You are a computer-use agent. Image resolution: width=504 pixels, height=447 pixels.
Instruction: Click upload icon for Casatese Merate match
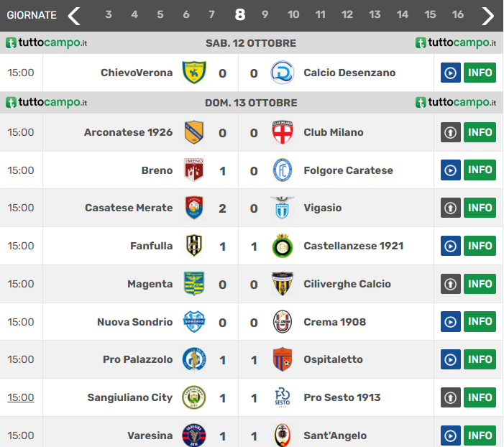(450, 208)
